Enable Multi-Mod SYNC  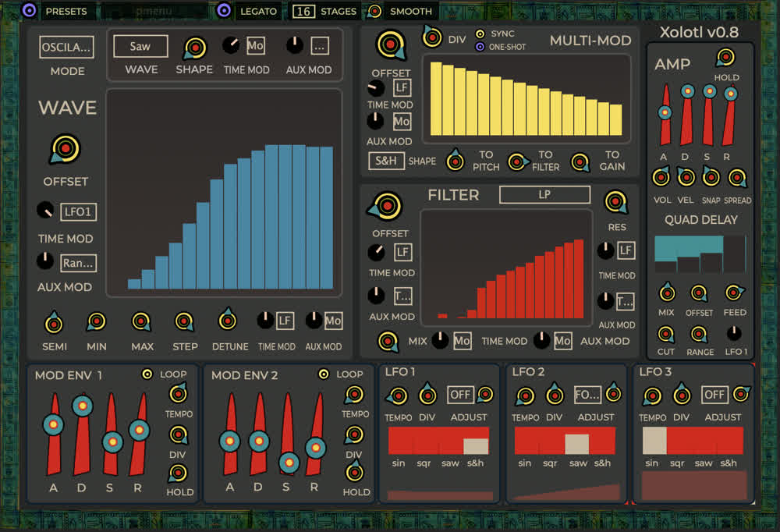(x=480, y=34)
